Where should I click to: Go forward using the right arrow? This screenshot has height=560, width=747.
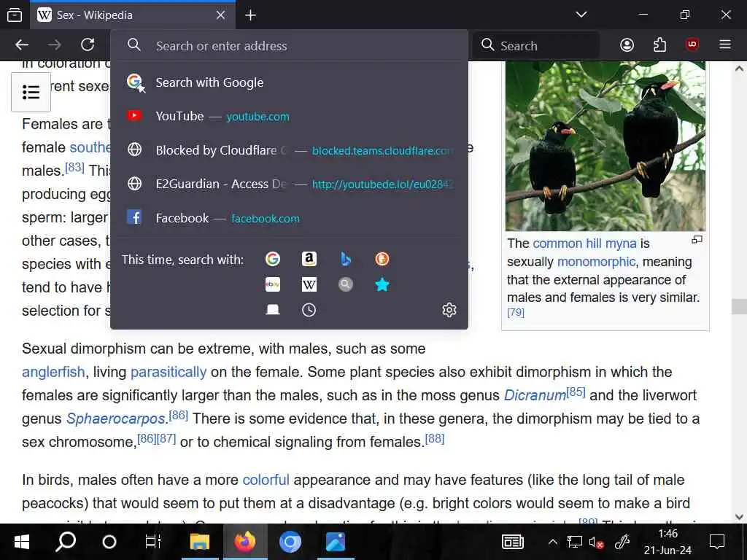coord(55,45)
